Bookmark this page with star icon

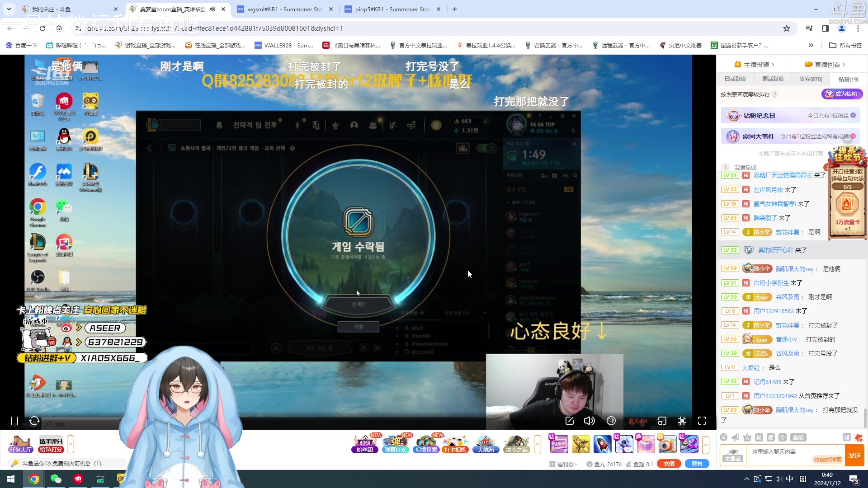coord(787,28)
